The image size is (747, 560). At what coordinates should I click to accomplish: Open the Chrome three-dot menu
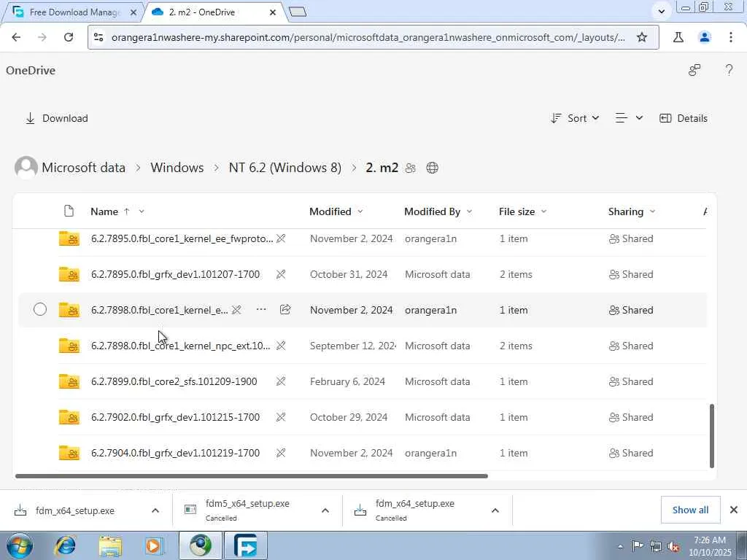click(x=731, y=37)
